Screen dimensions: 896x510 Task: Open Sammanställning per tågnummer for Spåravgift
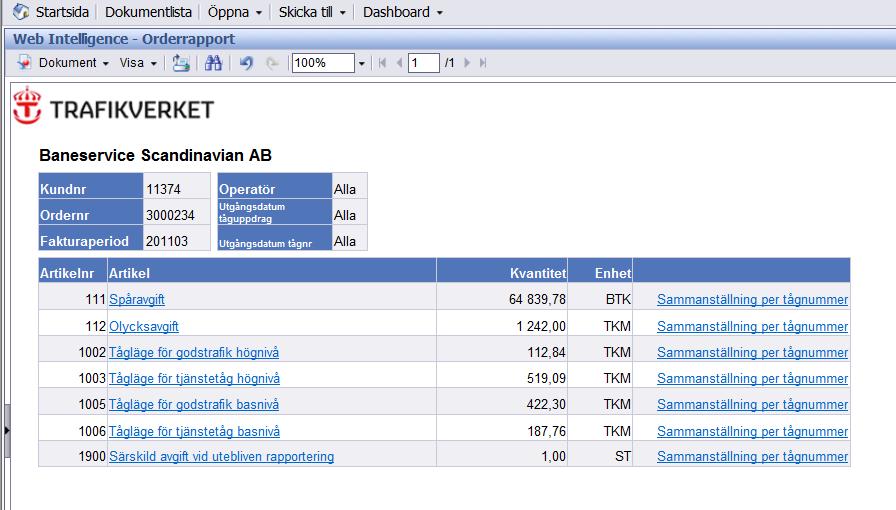tap(752, 299)
